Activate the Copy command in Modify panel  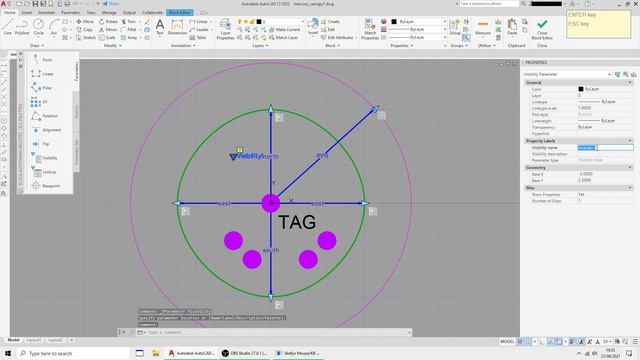pos(85,29)
